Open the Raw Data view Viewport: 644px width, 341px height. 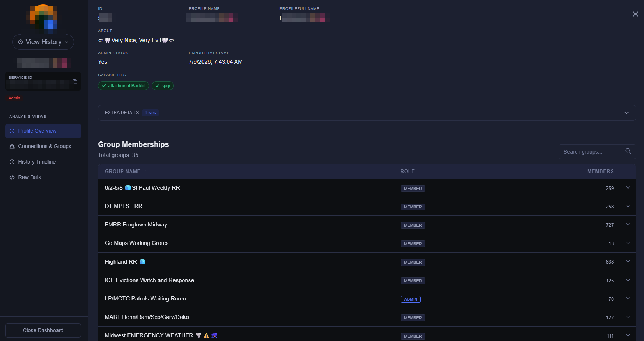(x=43, y=177)
